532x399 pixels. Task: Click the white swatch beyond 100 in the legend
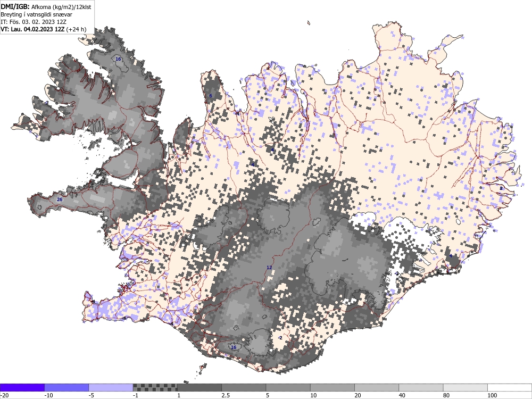(510, 387)
